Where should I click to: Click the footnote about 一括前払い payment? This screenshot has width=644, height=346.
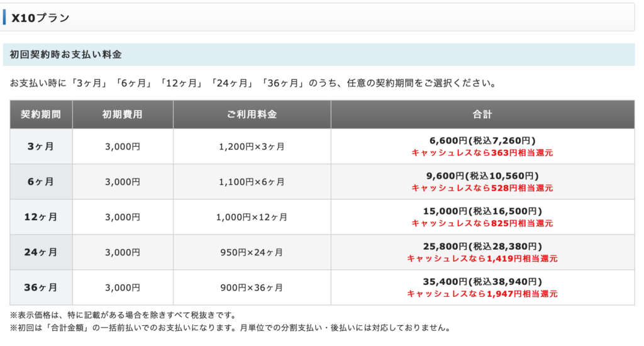coord(231,328)
